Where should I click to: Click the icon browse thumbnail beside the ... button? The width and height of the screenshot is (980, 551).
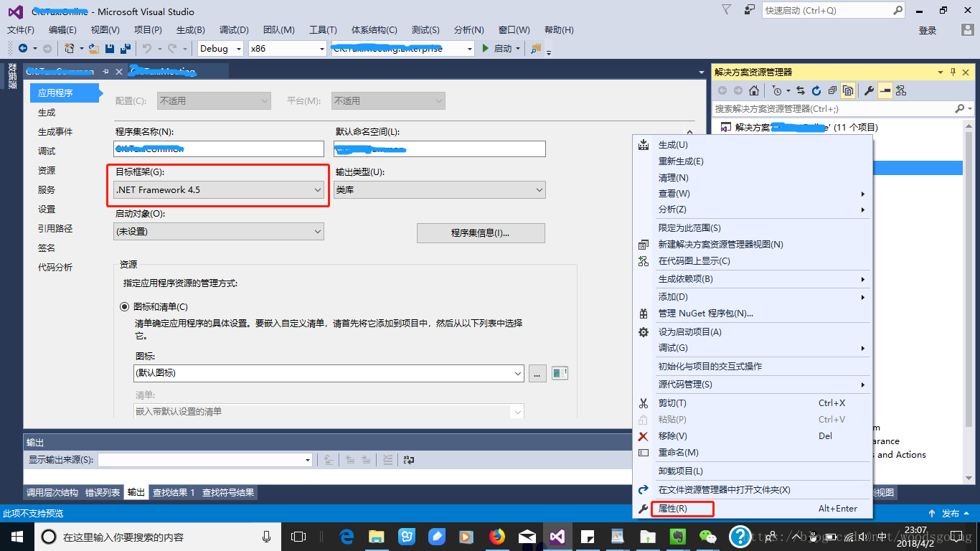pyautogui.click(x=560, y=373)
